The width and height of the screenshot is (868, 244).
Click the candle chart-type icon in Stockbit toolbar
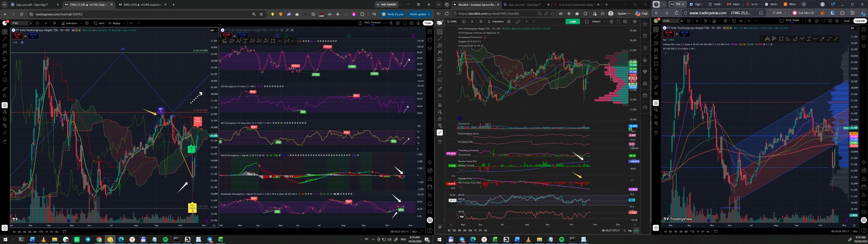click(481, 21)
